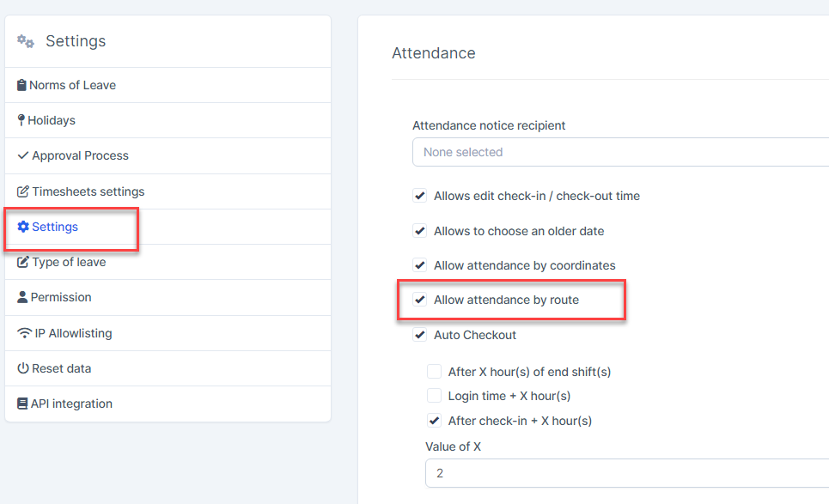Open the Reset data link
The height and width of the screenshot is (504, 829).
click(61, 368)
